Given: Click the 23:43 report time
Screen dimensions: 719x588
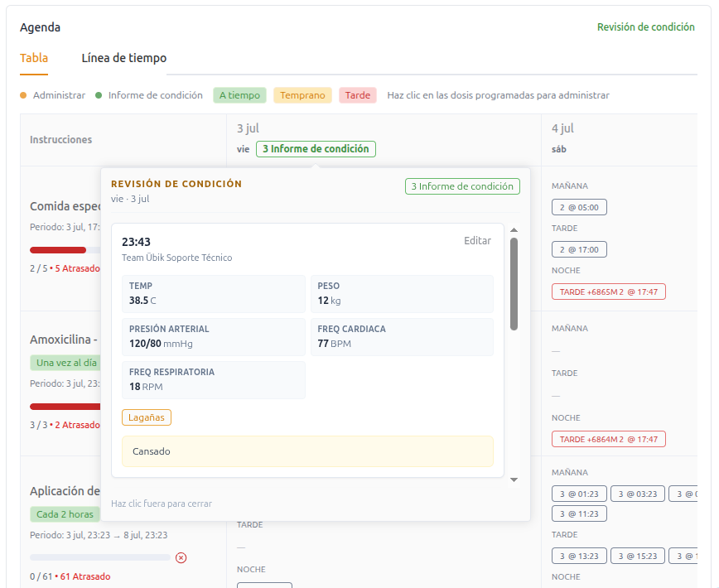Looking at the screenshot, I should 136,242.
